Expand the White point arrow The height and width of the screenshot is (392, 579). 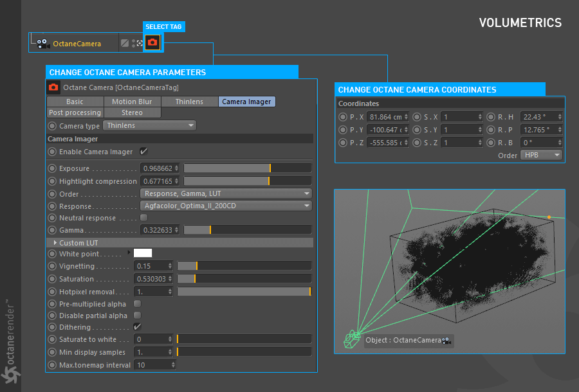click(129, 253)
